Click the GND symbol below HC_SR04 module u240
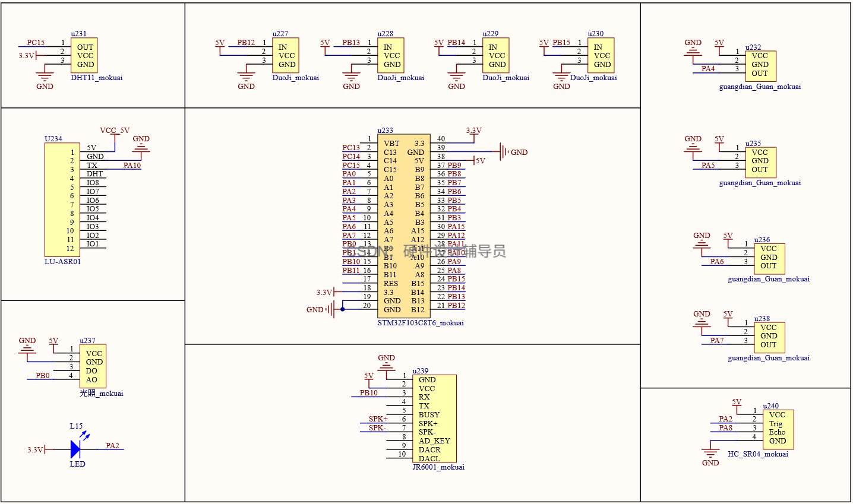853x504 pixels. point(710,452)
